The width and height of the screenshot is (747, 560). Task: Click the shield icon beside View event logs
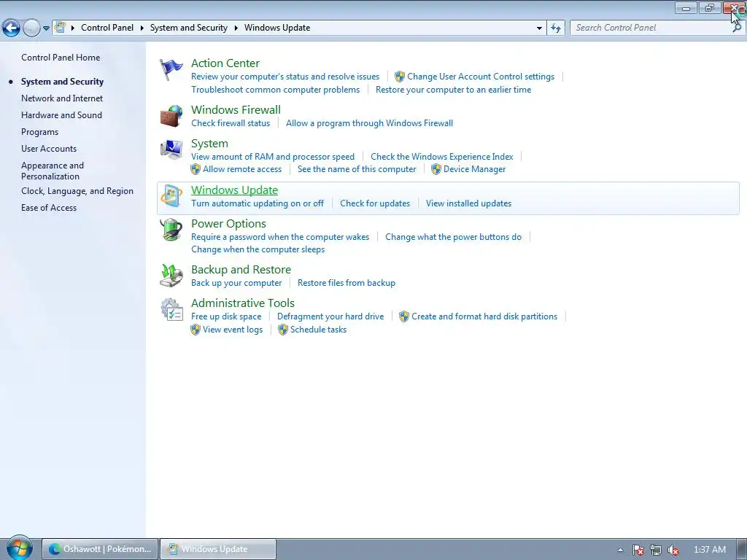point(196,330)
